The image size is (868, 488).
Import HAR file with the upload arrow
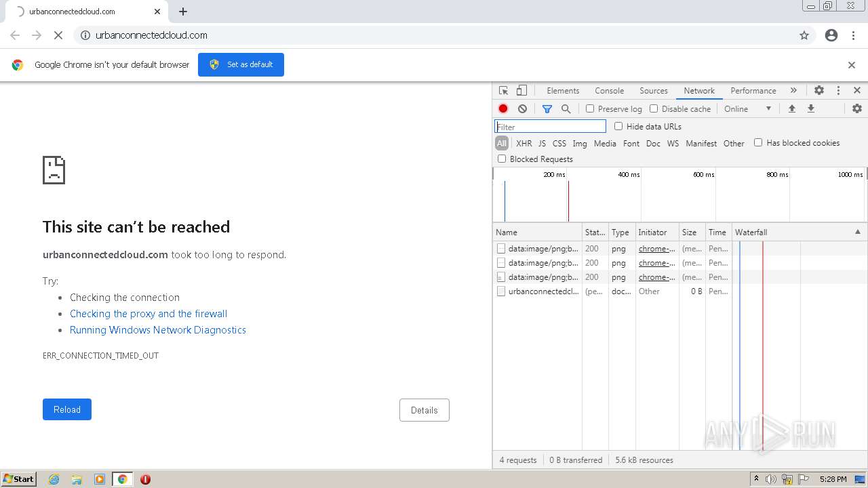coord(791,108)
